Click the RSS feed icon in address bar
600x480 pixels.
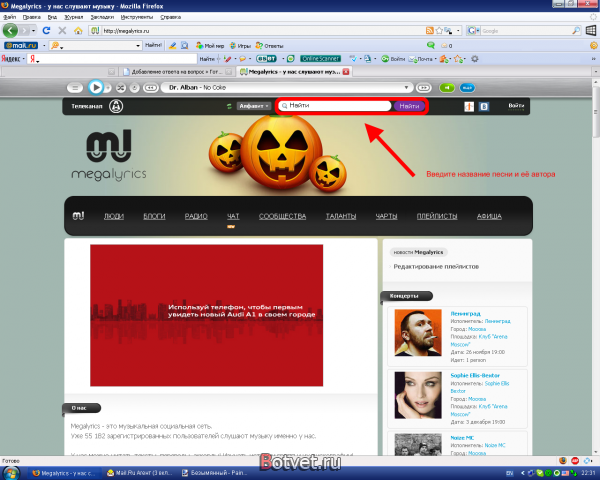coord(430,31)
